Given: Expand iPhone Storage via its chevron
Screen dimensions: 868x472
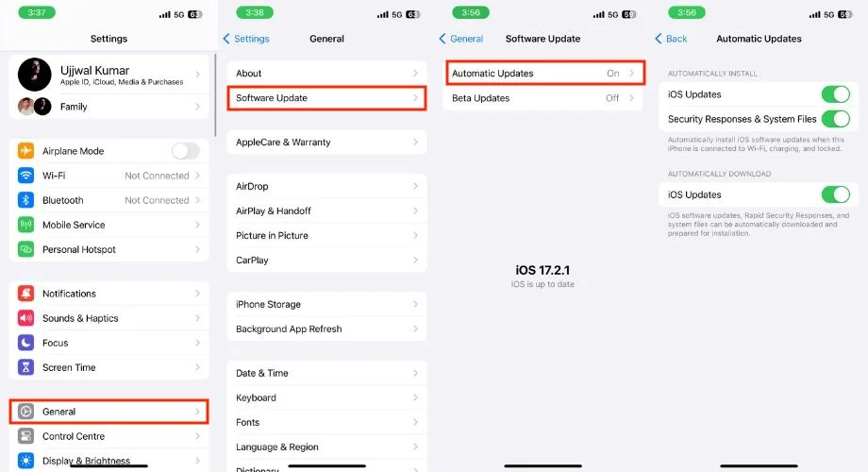Looking at the screenshot, I should (x=415, y=304).
